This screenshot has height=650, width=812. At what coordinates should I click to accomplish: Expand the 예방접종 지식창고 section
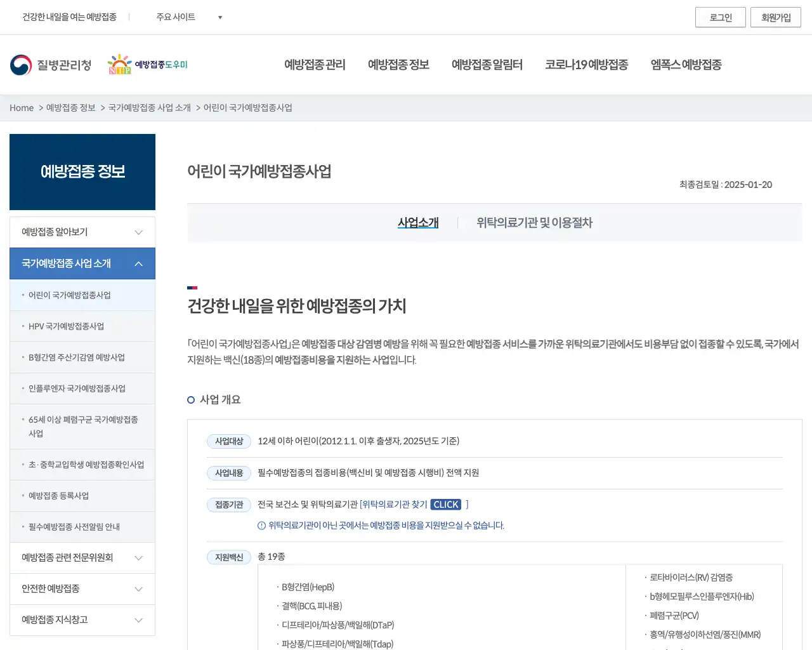click(x=82, y=620)
